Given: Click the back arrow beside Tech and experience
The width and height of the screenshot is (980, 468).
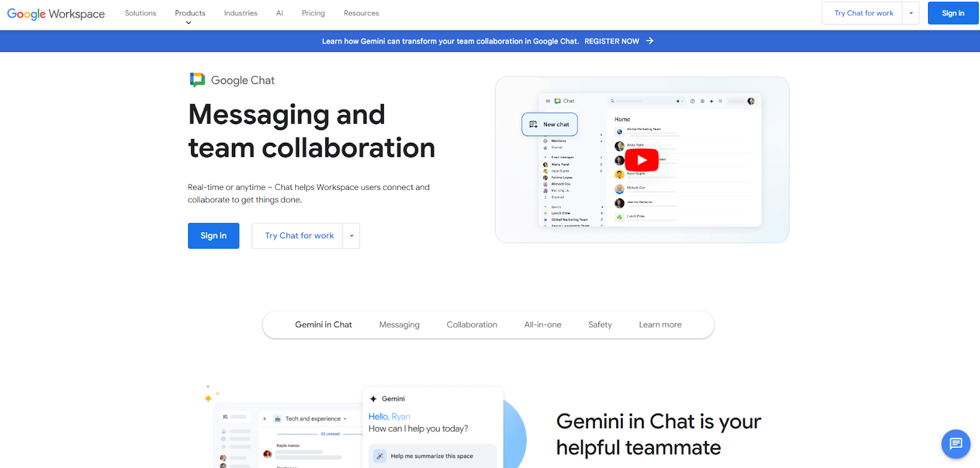Looking at the screenshot, I should pyautogui.click(x=265, y=419).
